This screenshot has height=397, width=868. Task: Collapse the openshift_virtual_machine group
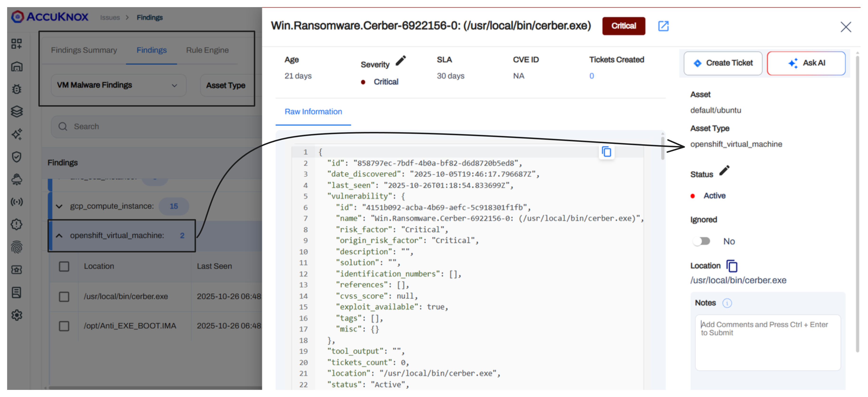59,235
